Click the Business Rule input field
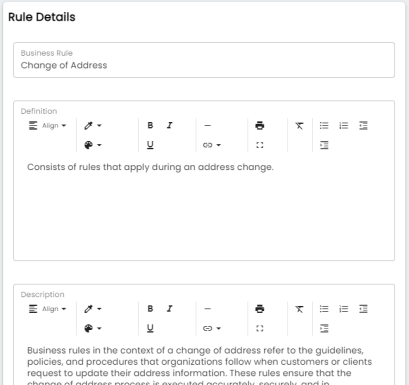Screen dimensions: 409x385 click(204, 60)
